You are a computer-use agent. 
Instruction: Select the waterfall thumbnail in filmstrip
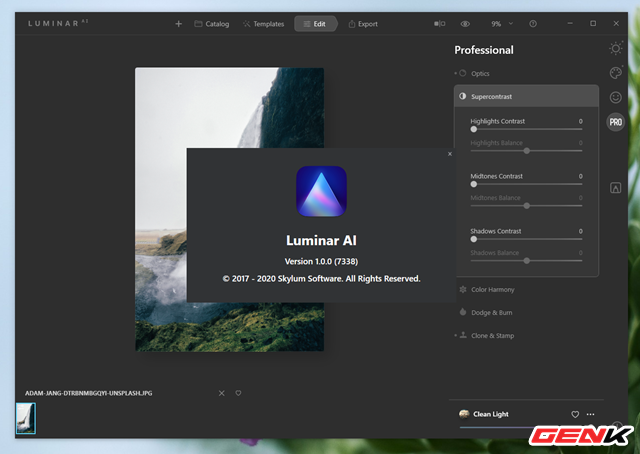click(x=26, y=418)
